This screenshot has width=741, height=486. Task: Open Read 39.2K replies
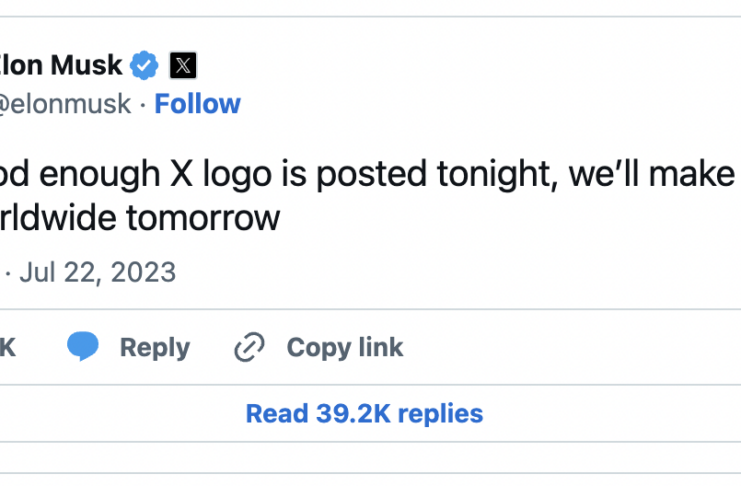[364, 413]
